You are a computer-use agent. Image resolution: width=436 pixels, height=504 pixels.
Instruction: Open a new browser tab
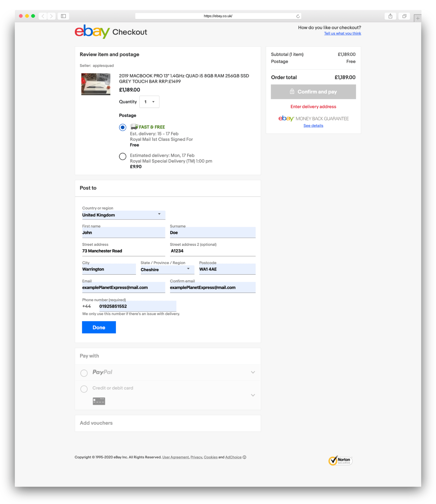[418, 18]
